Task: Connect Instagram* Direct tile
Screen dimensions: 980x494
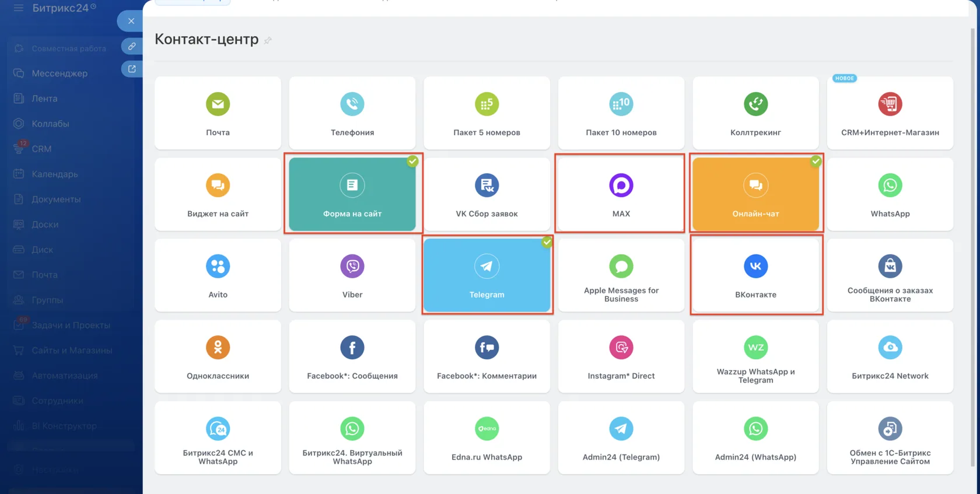Action: click(x=621, y=356)
